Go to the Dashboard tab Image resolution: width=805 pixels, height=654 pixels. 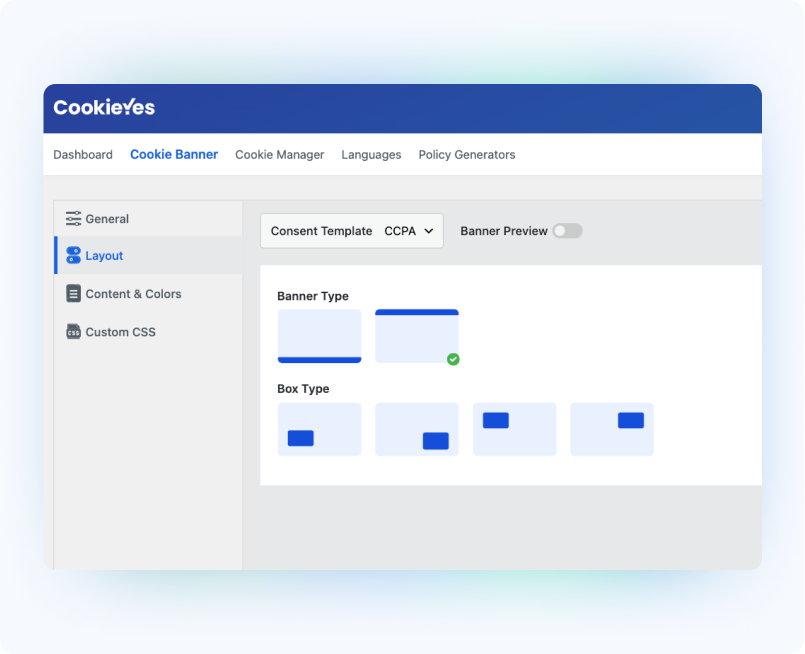(83, 155)
